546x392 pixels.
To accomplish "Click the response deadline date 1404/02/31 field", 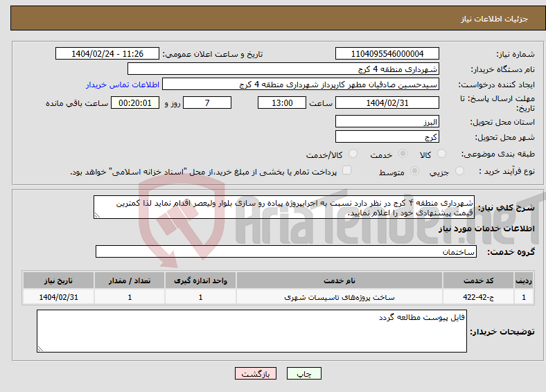I will coord(387,103).
